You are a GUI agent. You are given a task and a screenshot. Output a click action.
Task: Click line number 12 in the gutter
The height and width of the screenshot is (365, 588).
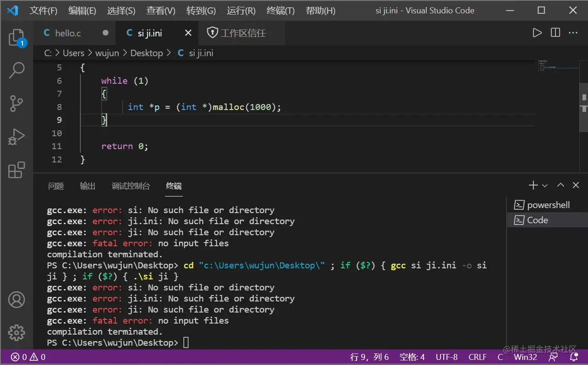(x=57, y=159)
